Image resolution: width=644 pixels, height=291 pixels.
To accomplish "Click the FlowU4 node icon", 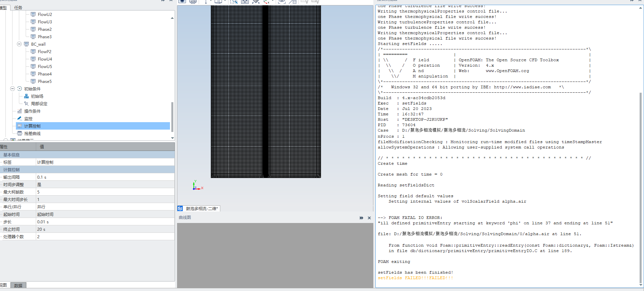I will [x=33, y=59].
